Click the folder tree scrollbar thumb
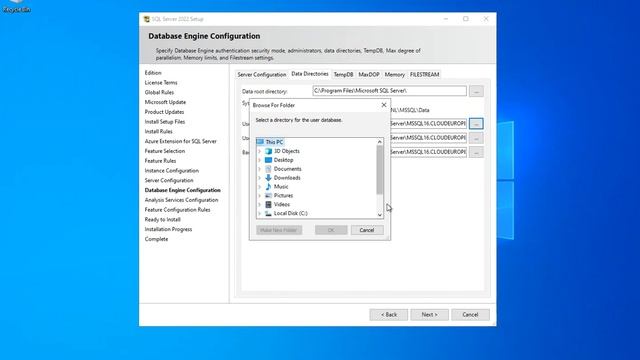This screenshot has height=360, width=640. [380, 170]
